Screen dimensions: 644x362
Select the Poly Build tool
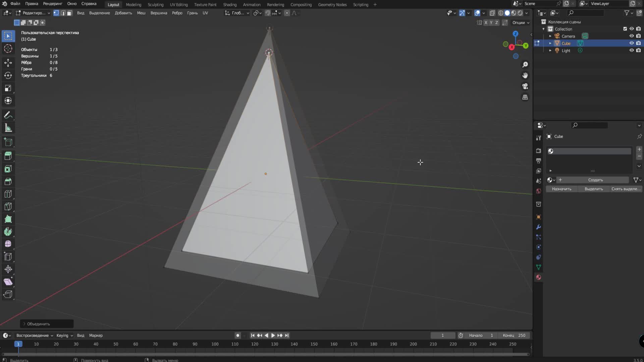8,219
